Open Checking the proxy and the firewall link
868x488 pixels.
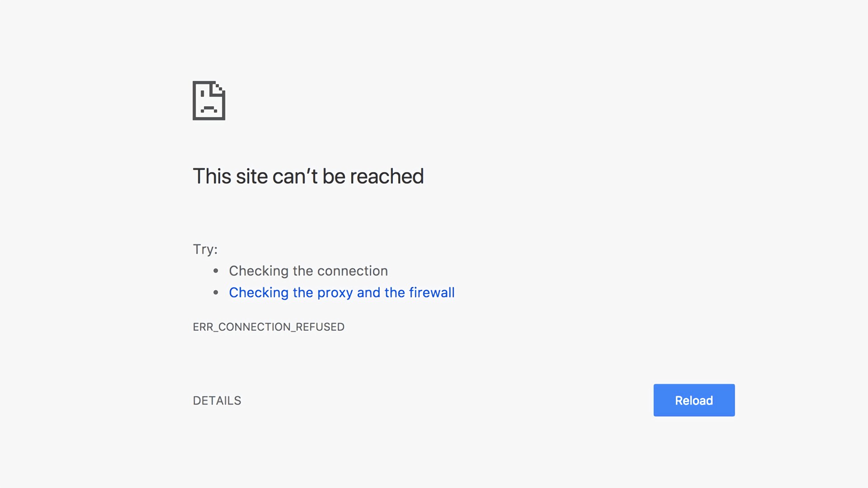(x=342, y=293)
